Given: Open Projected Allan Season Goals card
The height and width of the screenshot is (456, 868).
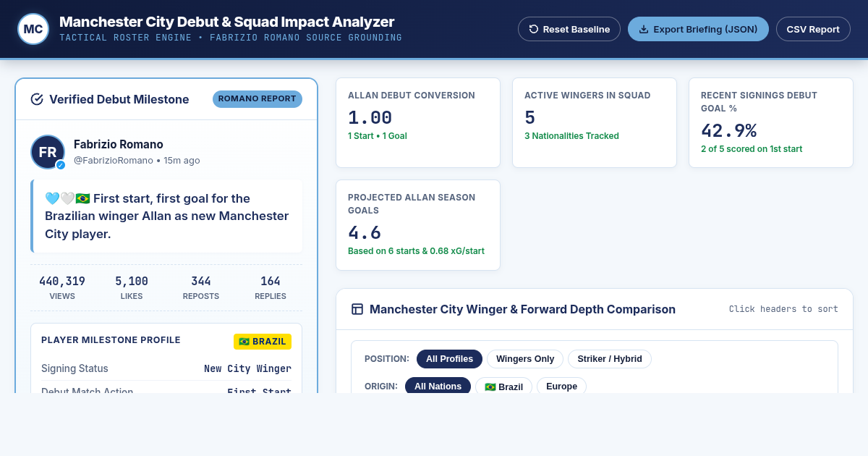Looking at the screenshot, I should (418, 225).
